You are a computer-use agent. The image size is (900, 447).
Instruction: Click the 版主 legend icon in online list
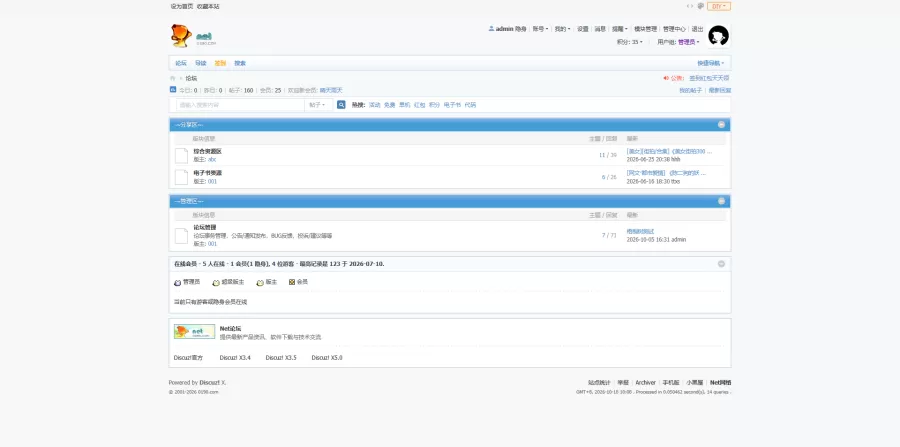(x=260, y=282)
